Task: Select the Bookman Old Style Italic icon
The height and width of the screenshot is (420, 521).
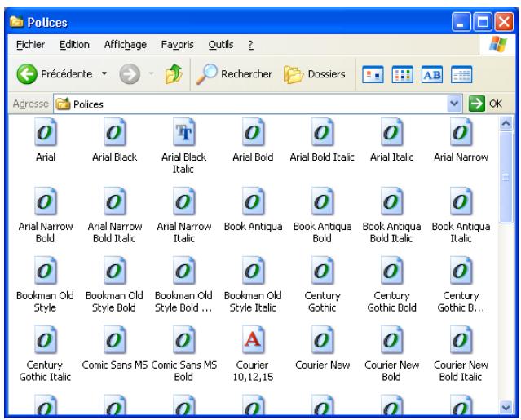Action: tap(254, 271)
